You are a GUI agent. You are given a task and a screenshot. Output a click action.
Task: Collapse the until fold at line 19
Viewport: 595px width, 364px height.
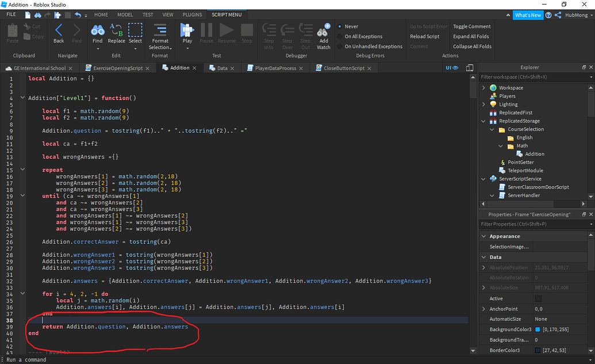tap(22, 196)
